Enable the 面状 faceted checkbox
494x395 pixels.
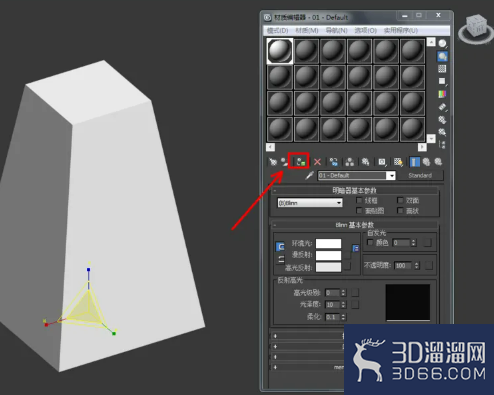(400, 210)
